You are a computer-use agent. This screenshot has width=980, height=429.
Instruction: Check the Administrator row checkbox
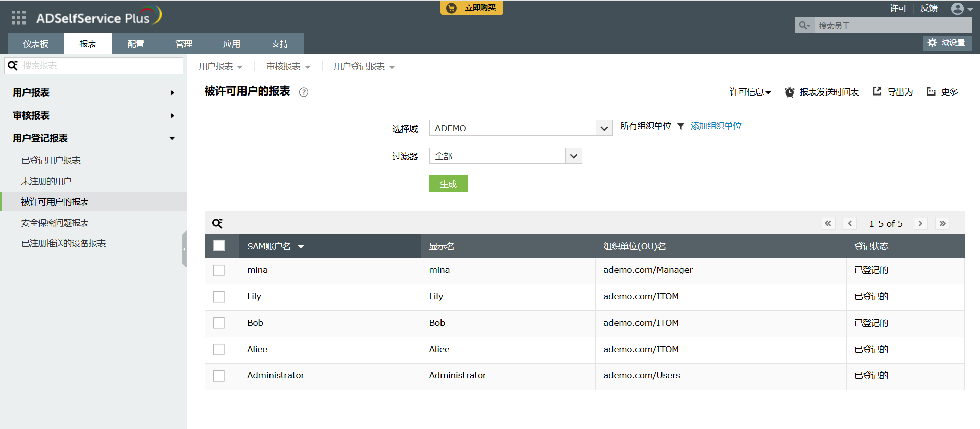click(x=219, y=376)
